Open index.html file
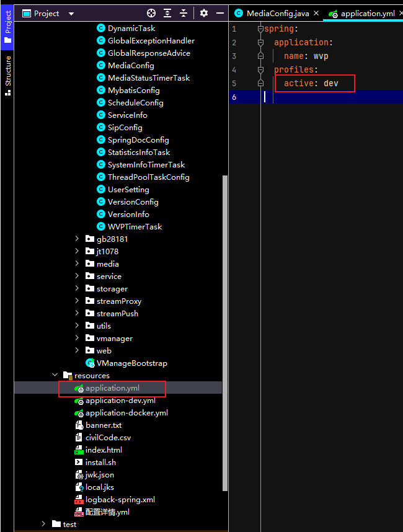403x532 pixels. [99, 450]
